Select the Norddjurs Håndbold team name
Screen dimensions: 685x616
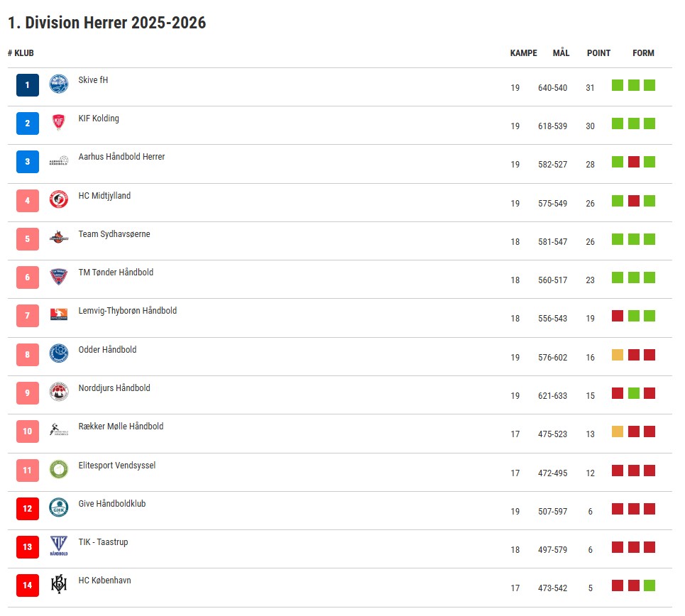point(114,388)
